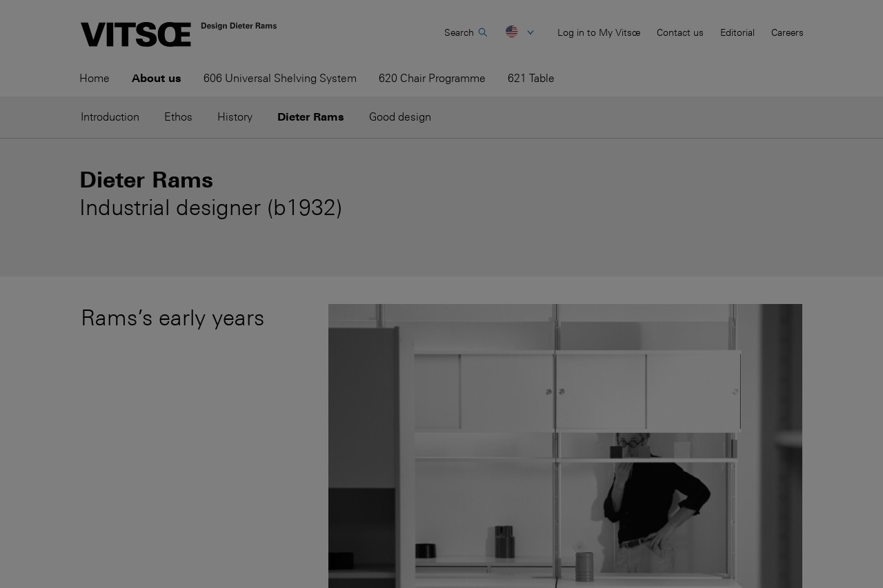883x588 pixels.
Task: Click the Design Dieter Rams tagline
Action: click(239, 26)
